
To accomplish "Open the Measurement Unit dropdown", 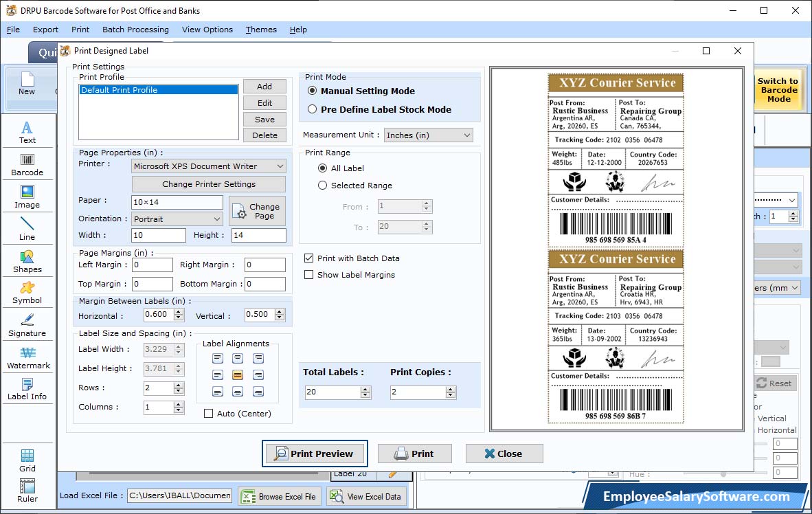I will 428,135.
